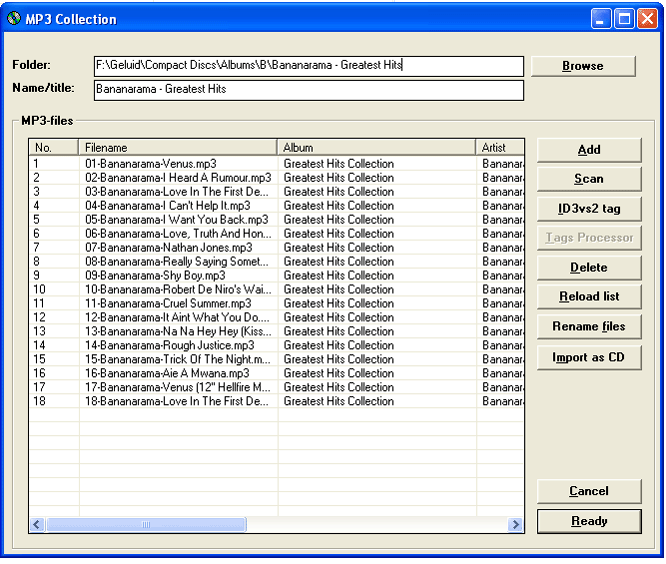Select 08-Bananarama-Really Saying Somet... file
This screenshot has height=564, width=666.
click(x=177, y=262)
